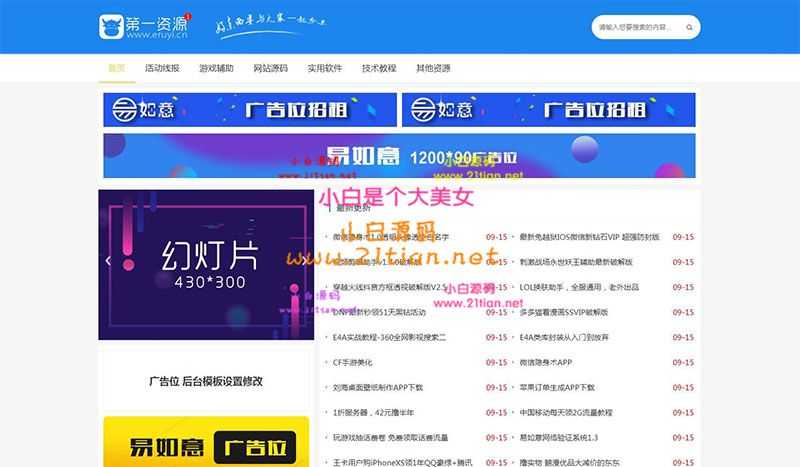Open article 中国移动每天领2G流量教程
The image size is (800, 467).
566,412
